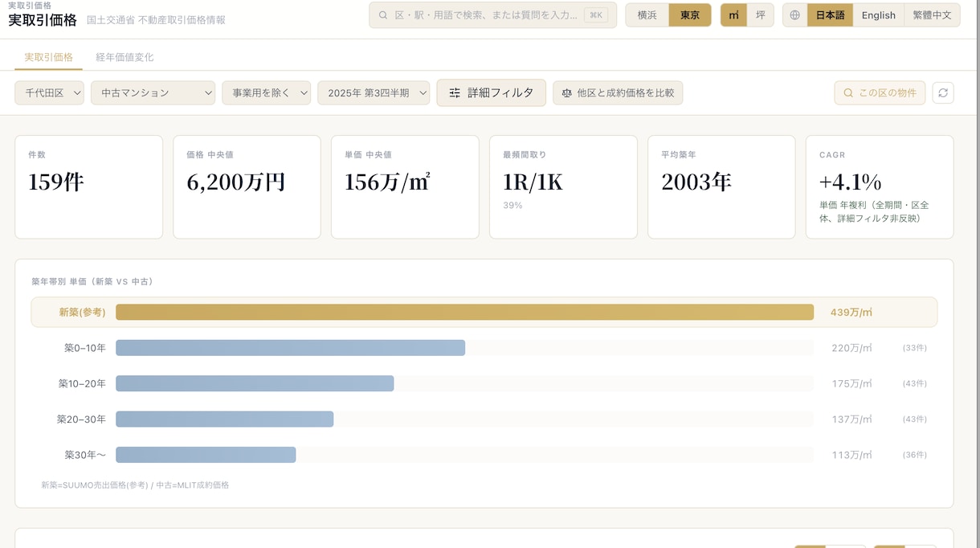Choose 日本語 as display language
Image resolution: width=980 pixels, height=548 pixels.
831,15
